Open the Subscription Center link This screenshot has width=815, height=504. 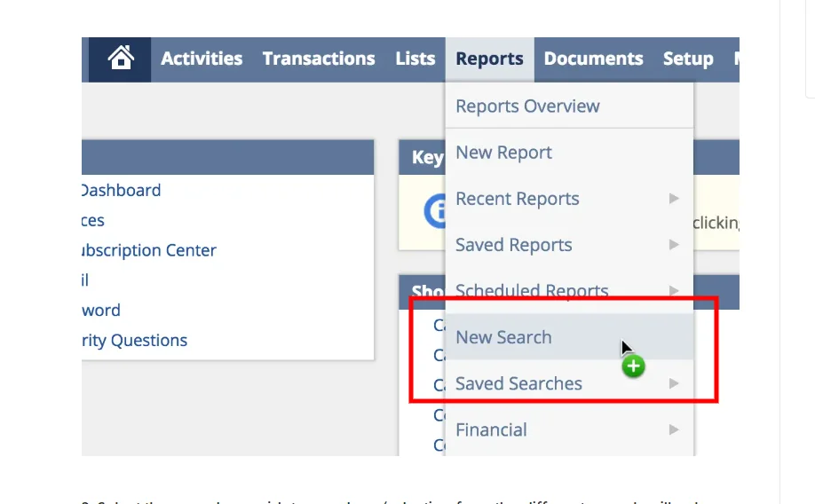[148, 251]
